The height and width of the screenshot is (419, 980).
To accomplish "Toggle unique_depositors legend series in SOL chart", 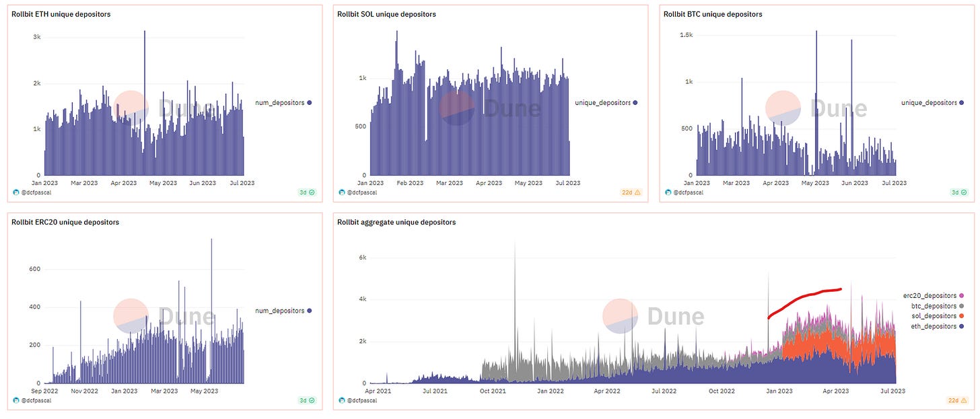I will pos(606,103).
